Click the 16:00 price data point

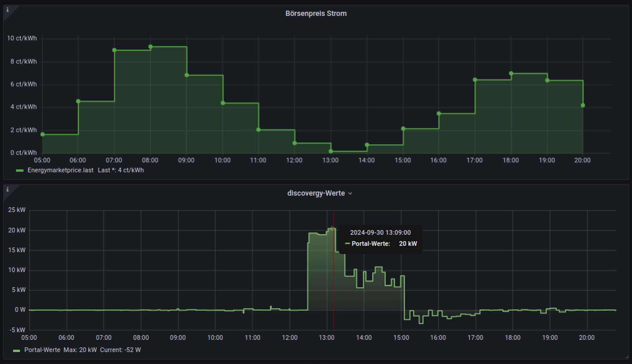(x=439, y=113)
